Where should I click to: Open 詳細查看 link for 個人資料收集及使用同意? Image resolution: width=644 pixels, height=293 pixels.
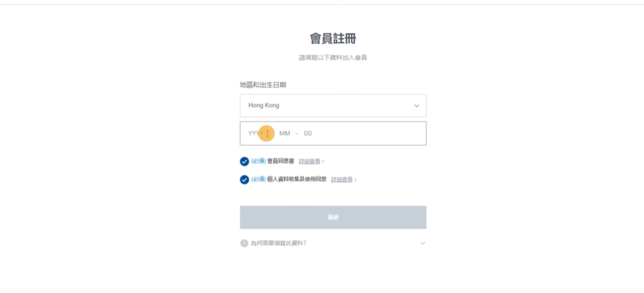coord(341,180)
